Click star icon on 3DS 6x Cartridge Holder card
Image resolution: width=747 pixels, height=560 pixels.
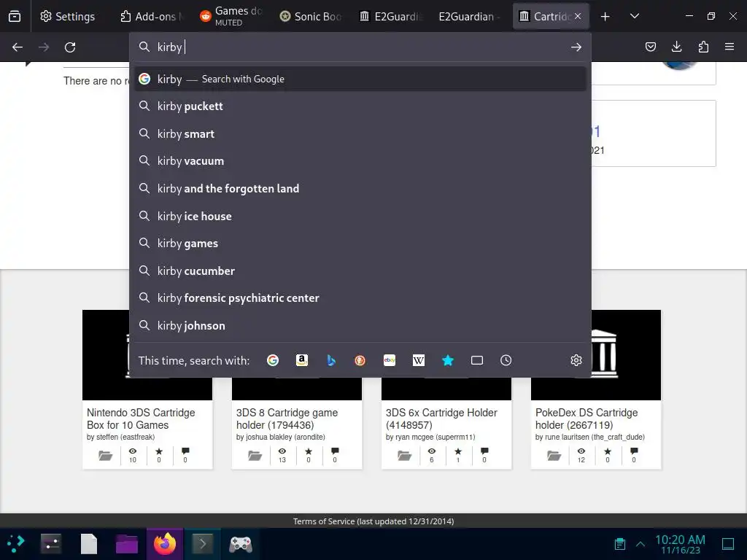point(458,451)
